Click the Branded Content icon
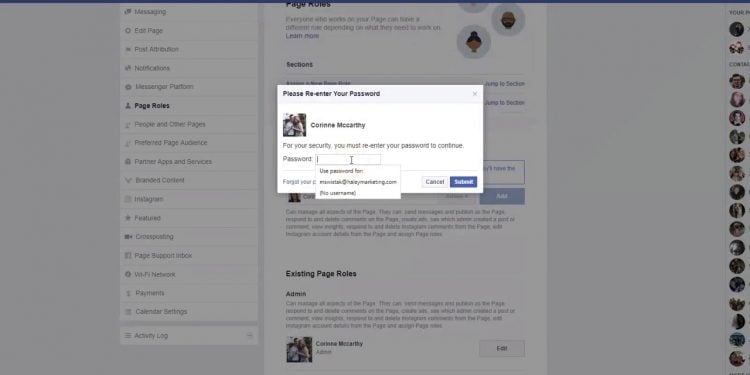 point(128,180)
